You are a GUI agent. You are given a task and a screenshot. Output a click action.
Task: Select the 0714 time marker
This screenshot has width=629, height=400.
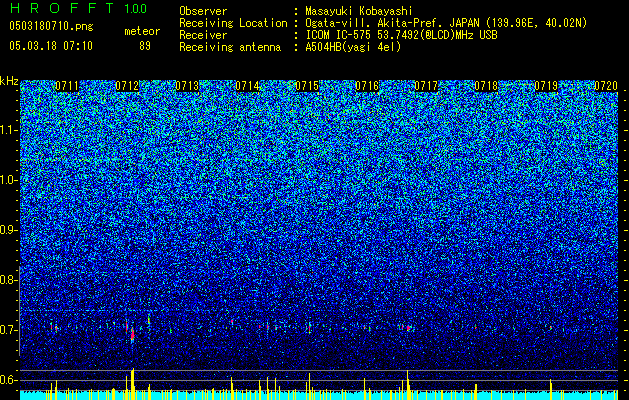pyautogui.click(x=247, y=86)
